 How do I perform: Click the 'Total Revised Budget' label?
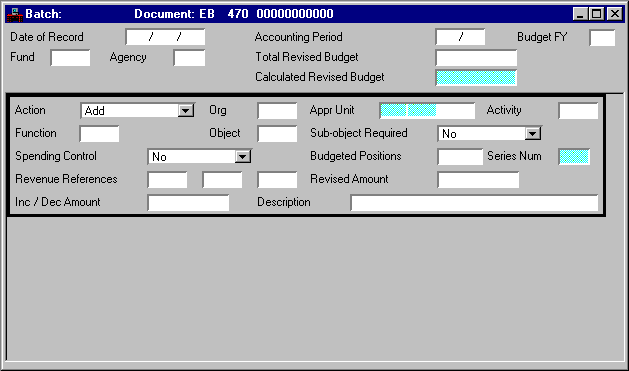tap(307, 57)
